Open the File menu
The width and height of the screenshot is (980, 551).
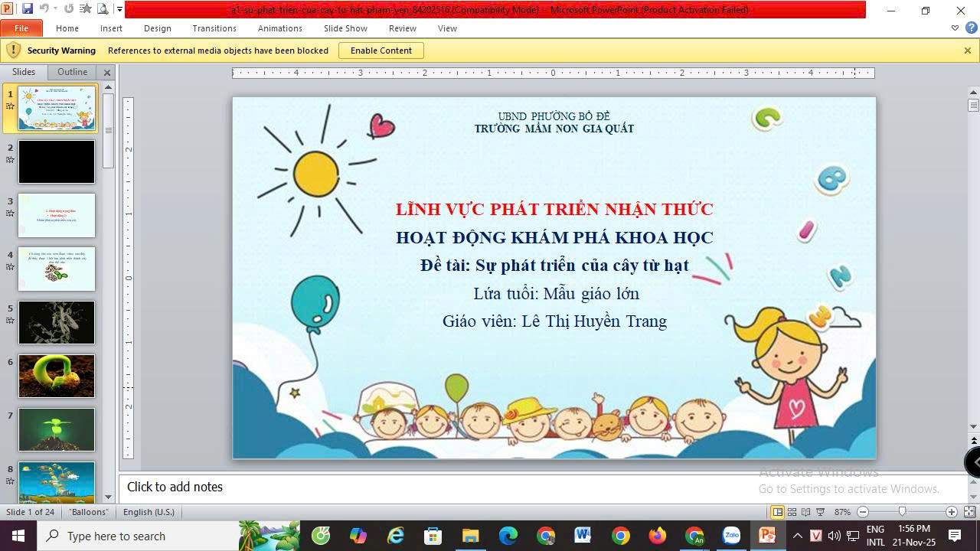21,28
